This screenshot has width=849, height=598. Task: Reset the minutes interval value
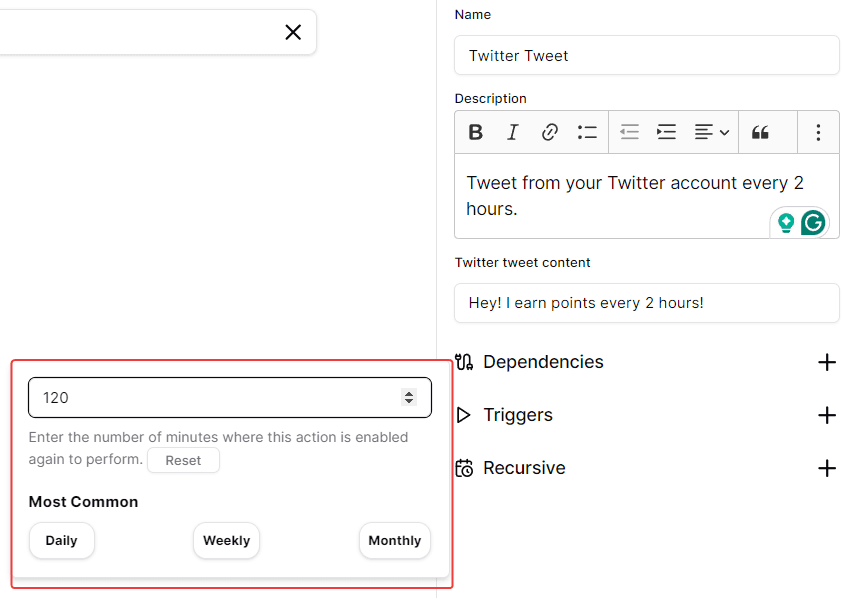[x=183, y=460]
